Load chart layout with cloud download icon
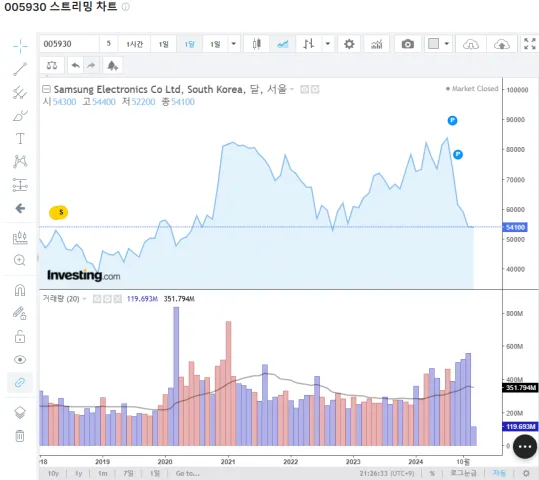The image size is (539, 480). (471, 44)
